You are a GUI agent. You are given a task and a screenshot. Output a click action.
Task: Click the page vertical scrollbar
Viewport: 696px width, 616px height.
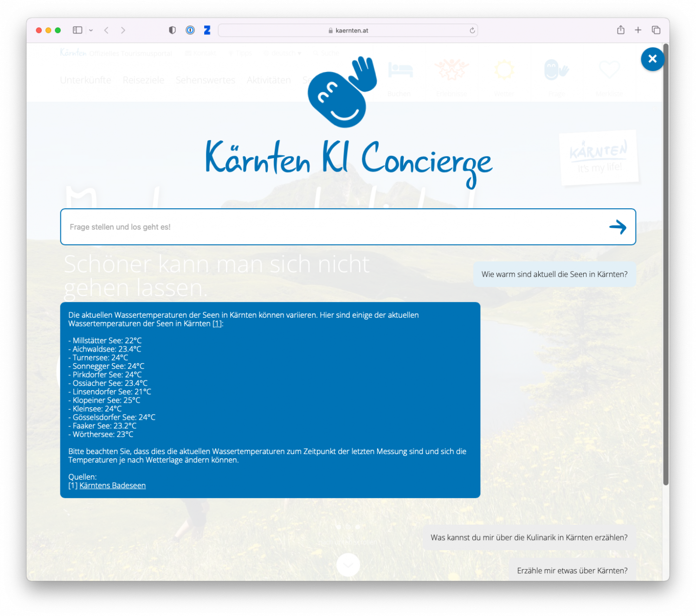(x=666, y=264)
